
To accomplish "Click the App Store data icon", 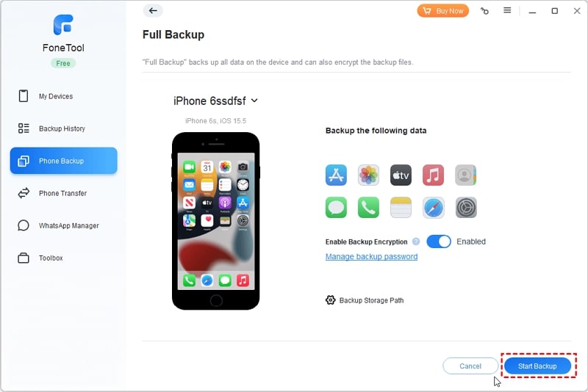I will point(336,175).
